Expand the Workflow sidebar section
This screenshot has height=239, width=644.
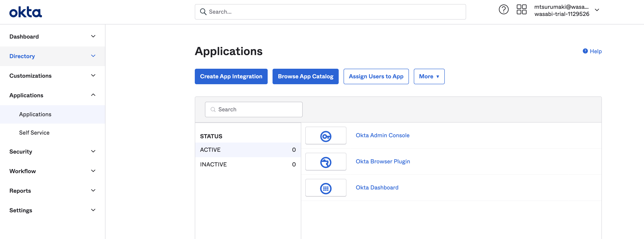coord(93,171)
